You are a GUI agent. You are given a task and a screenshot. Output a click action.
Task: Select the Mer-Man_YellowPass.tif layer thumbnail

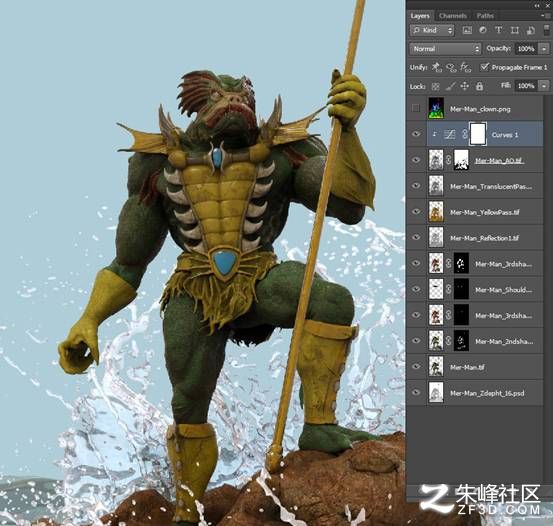(436, 212)
